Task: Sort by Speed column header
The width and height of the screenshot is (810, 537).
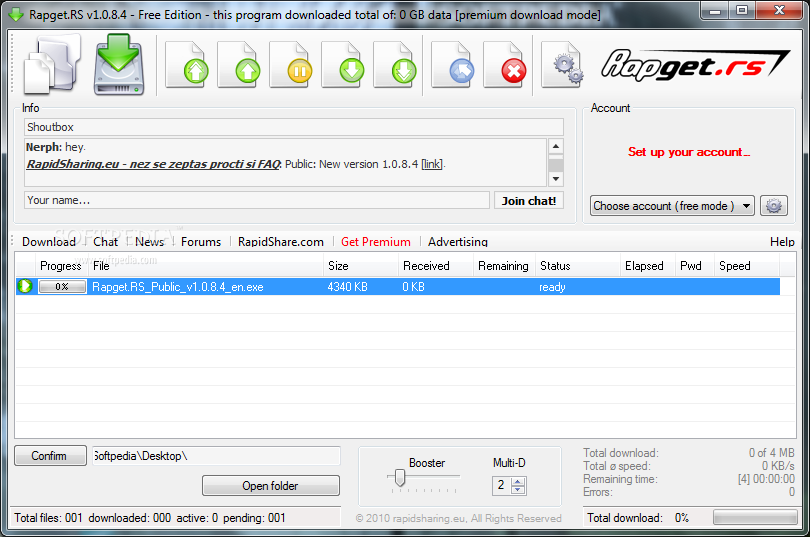Action: click(x=746, y=266)
